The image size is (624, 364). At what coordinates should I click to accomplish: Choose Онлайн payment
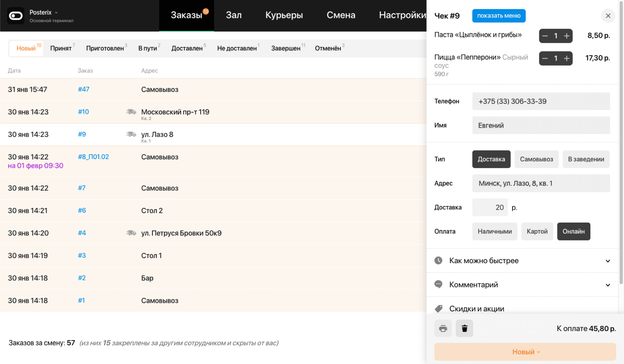[x=574, y=231]
